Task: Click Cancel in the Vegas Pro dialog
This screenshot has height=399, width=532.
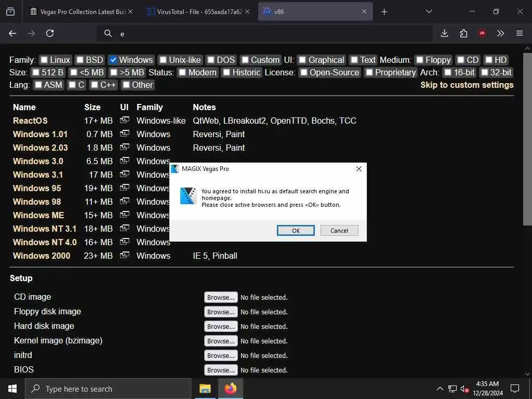Action: pyautogui.click(x=339, y=231)
